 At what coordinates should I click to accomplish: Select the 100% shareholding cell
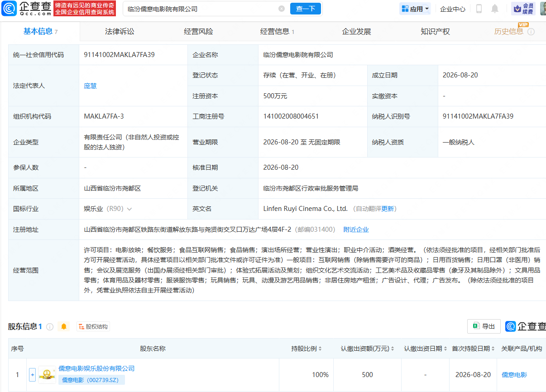point(320,375)
